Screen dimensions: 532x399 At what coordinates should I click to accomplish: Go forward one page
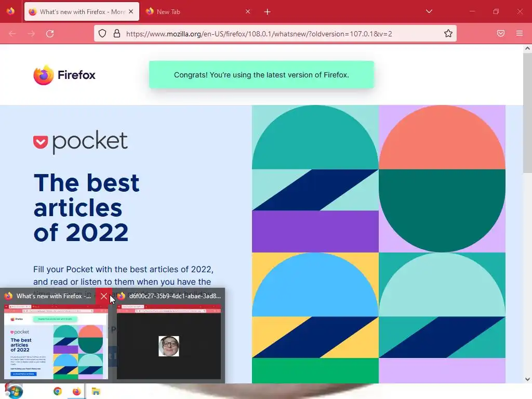click(x=31, y=34)
